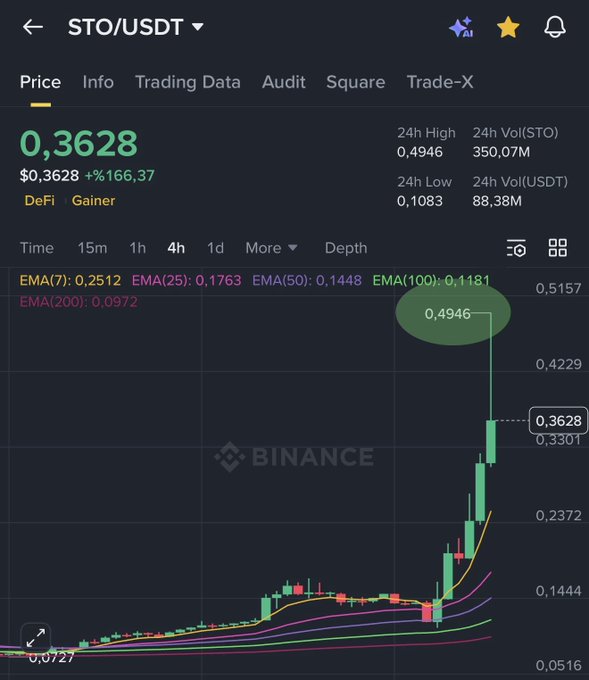Tap the EMA(200) 0,0972 indicator label
Viewport: 589px width, 680px height.
pyautogui.click(x=79, y=302)
